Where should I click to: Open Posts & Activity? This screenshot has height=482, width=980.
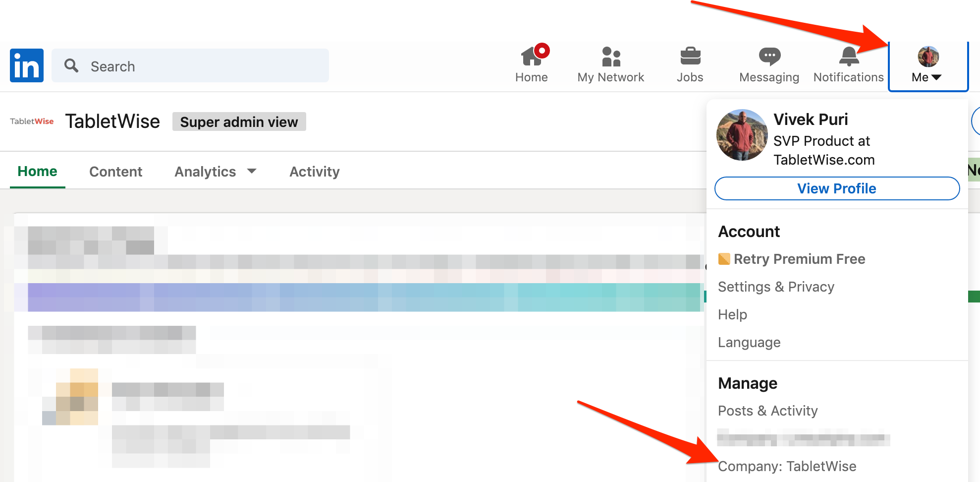coord(768,411)
